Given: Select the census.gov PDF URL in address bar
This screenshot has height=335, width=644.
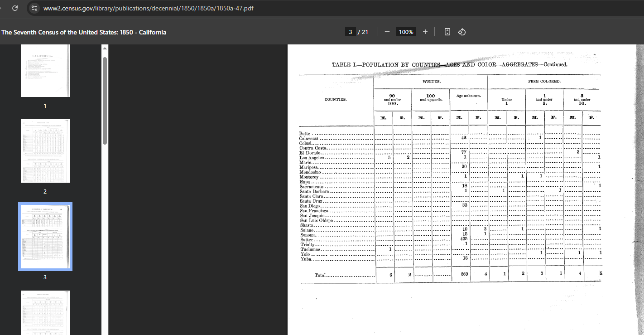Looking at the screenshot, I should click(148, 9).
